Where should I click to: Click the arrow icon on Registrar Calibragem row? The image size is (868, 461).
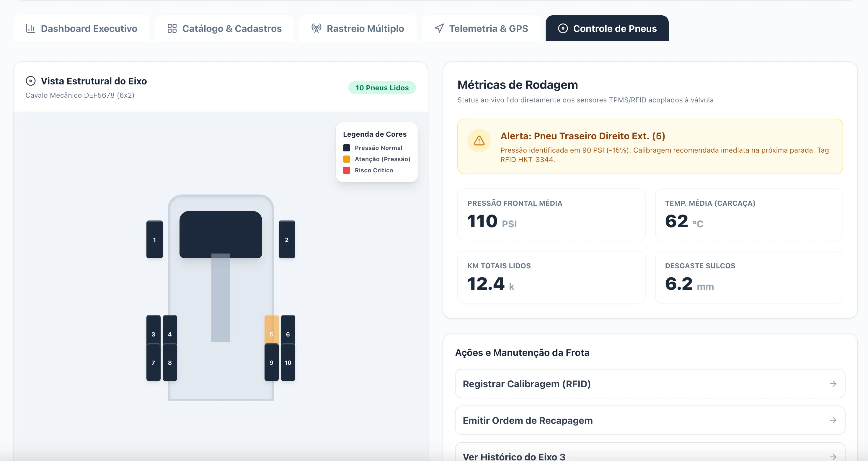click(833, 384)
